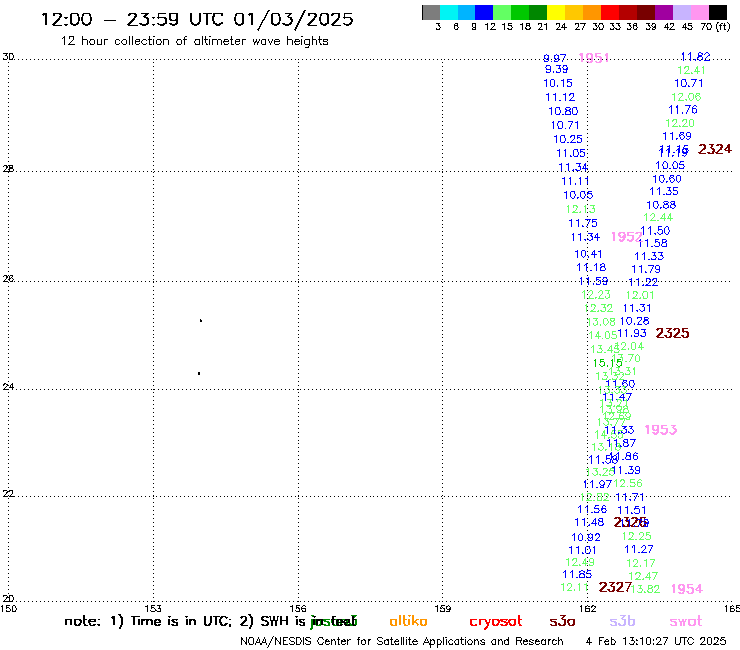Click the wave height value 10.41
Viewport: 740px width, 650px height.
tap(588, 254)
